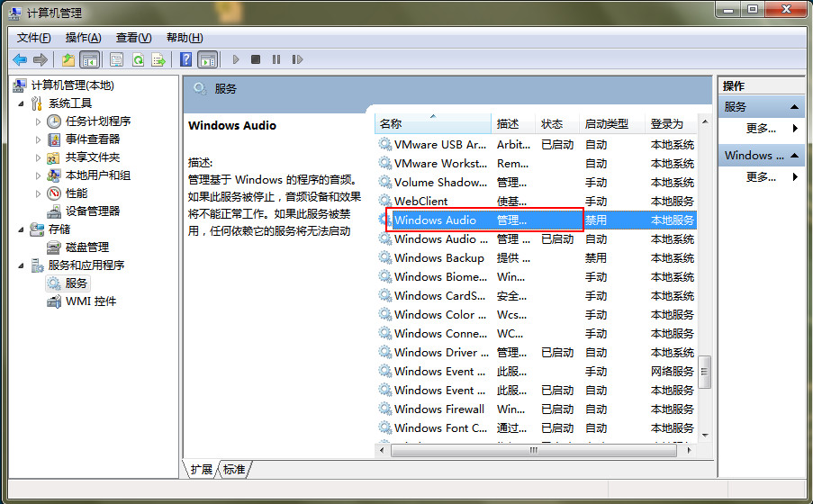Open the 帮助(H) menu

click(184, 38)
